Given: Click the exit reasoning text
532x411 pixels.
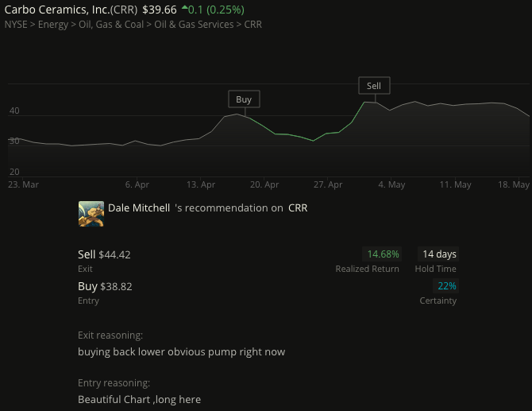Looking at the screenshot, I should click(x=182, y=352).
